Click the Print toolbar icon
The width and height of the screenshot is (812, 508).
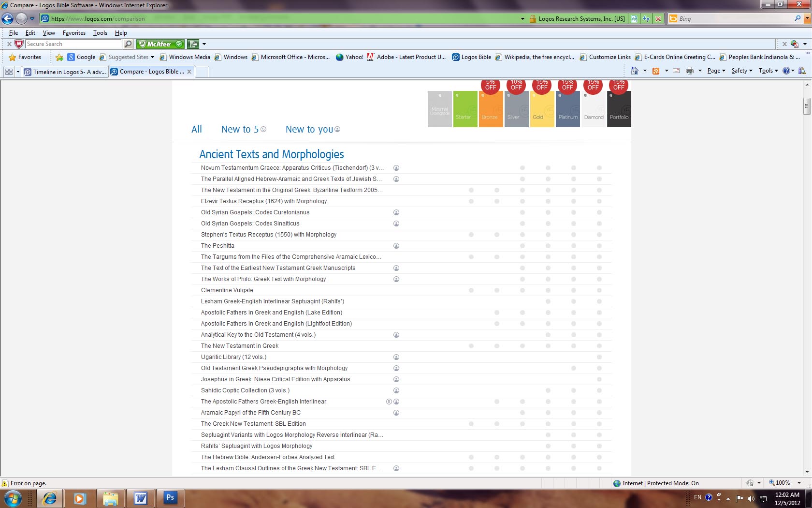coord(690,71)
